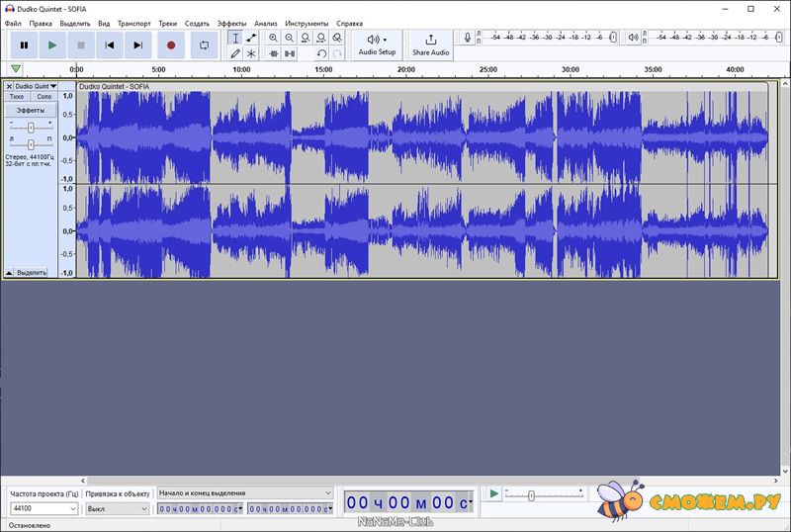Screen dimensions: 791x532
Task: Toggle Loop playback
Action: tap(205, 44)
